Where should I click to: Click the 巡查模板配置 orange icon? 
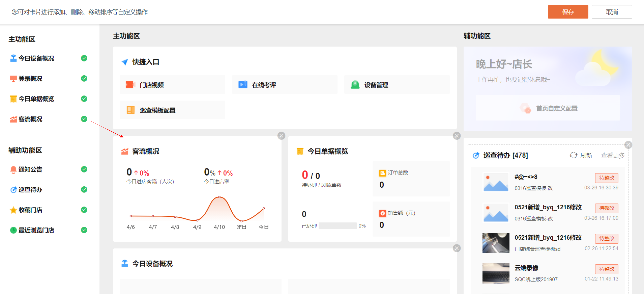pos(130,110)
